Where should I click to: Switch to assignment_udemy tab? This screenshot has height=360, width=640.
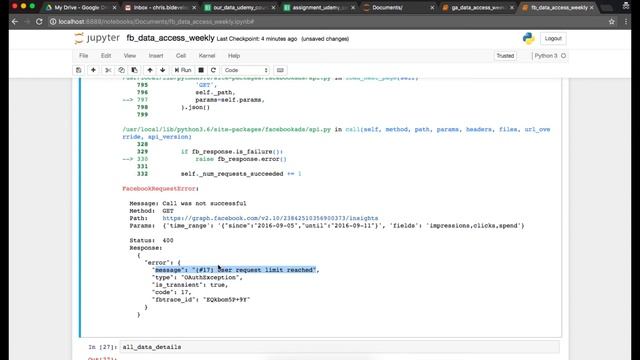pyautogui.click(x=318, y=7)
